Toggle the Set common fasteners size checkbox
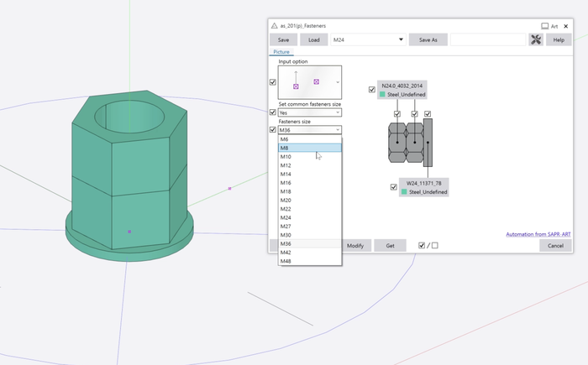Viewport: 588px width, 365px height. click(272, 112)
